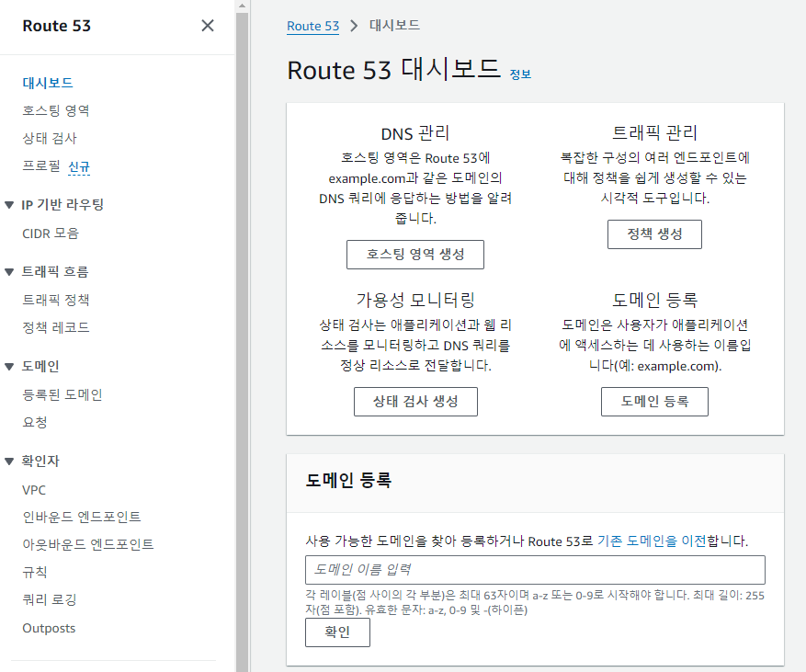Click the 상태 검사 생성 button
806x672 pixels.
tap(415, 402)
